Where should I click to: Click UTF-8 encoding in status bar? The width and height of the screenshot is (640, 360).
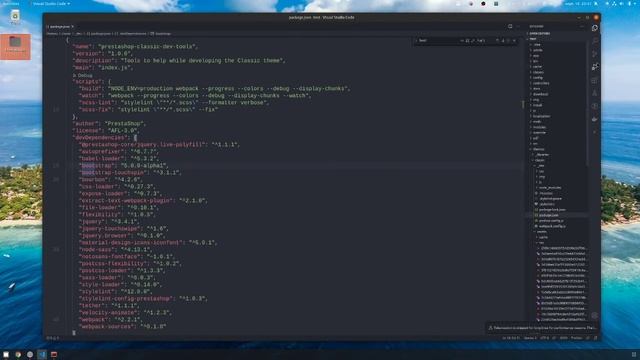(544, 338)
